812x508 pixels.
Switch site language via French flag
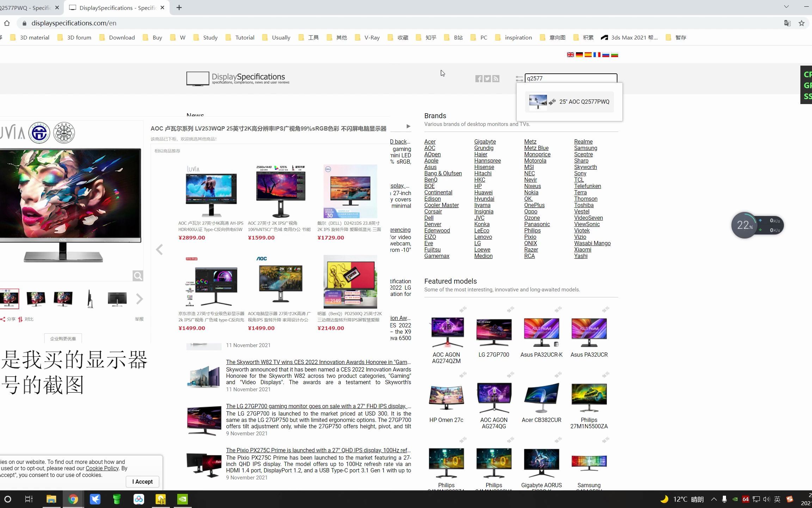point(597,55)
